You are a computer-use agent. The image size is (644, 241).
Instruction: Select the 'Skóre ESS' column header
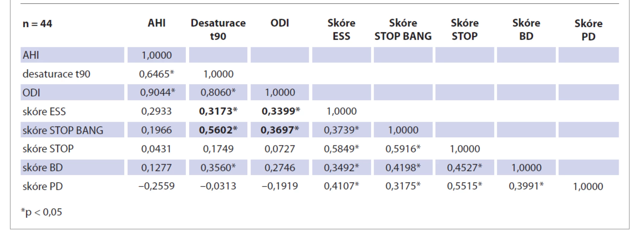point(341,30)
